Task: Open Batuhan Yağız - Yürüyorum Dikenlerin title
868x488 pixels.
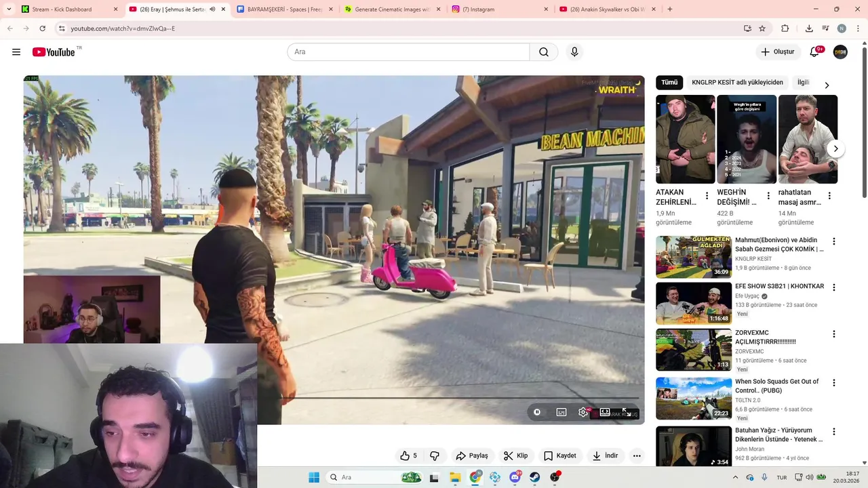Action: tap(779, 434)
